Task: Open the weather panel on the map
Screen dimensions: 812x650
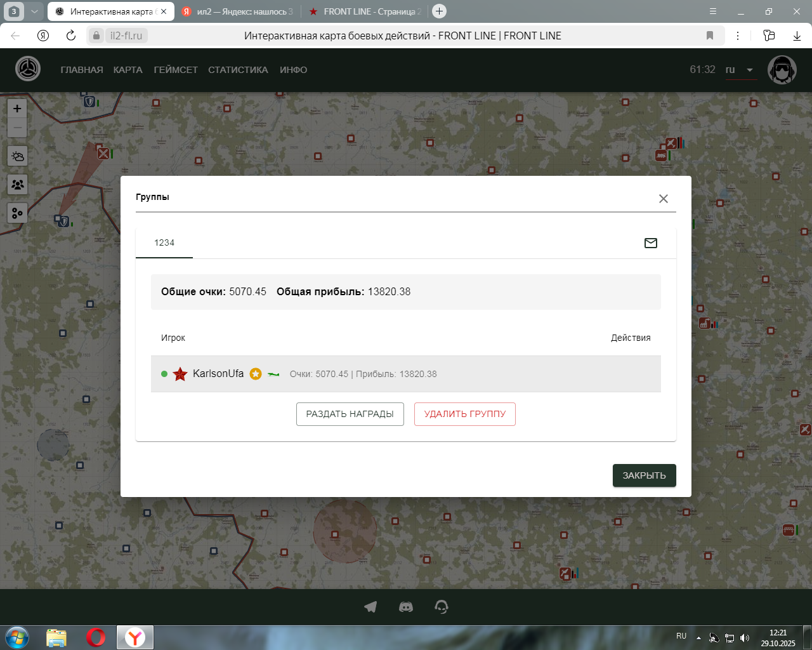Action: click(17, 156)
